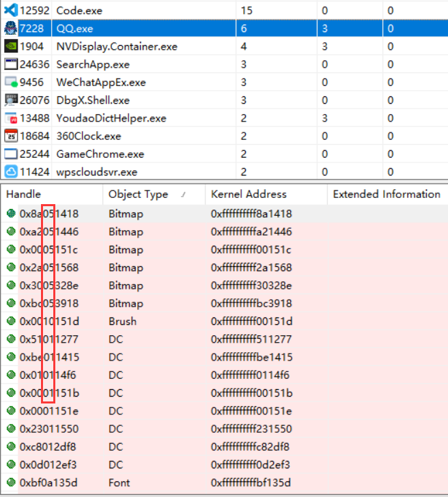This screenshot has width=448, height=497.
Task: Click the icon of Brush handle 0x0010151d
Action: tap(11, 321)
